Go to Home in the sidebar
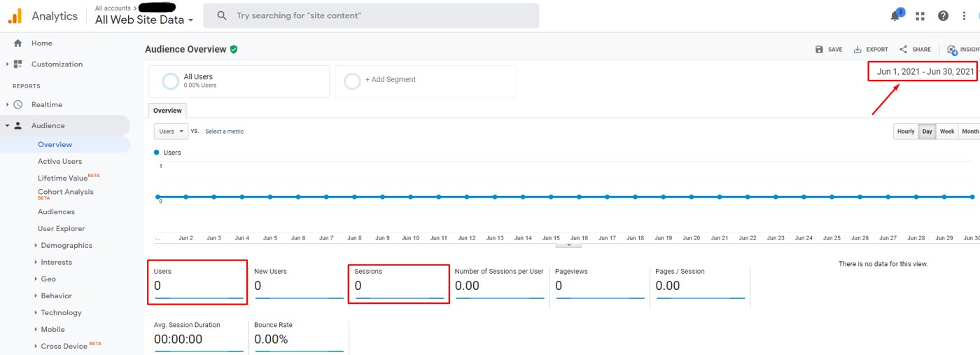Image resolution: width=980 pixels, height=355 pixels. (42, 43)
